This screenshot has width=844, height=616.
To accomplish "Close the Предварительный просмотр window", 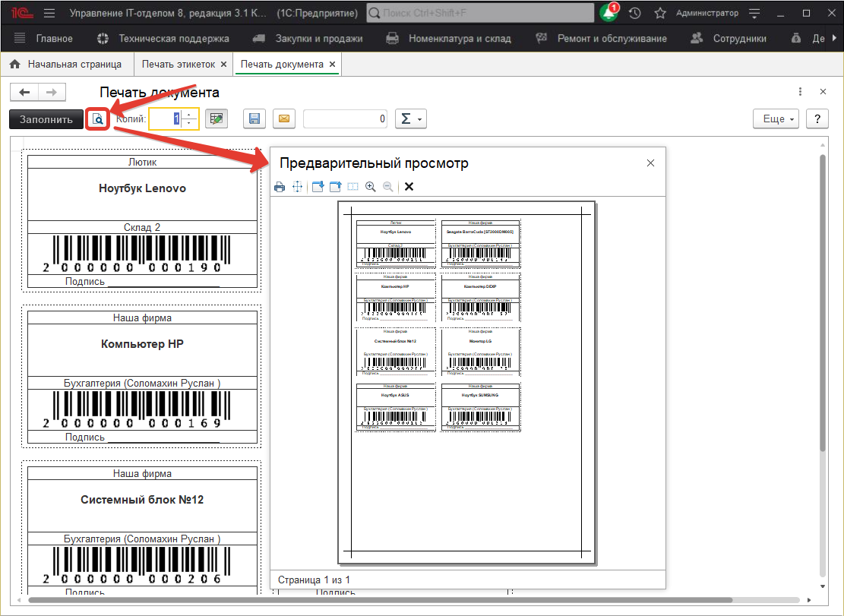I will (650, 163).
